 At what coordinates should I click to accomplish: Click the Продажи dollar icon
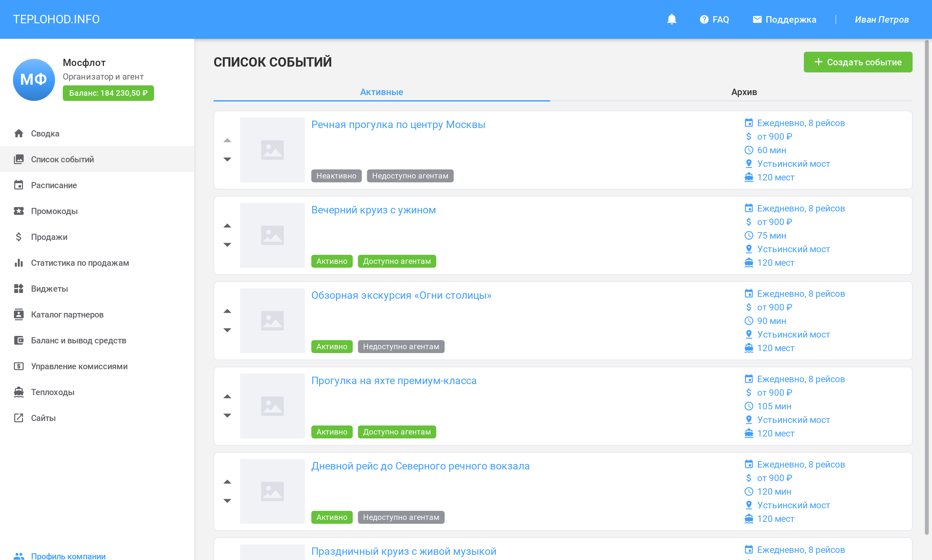click(x=18, y=237)
